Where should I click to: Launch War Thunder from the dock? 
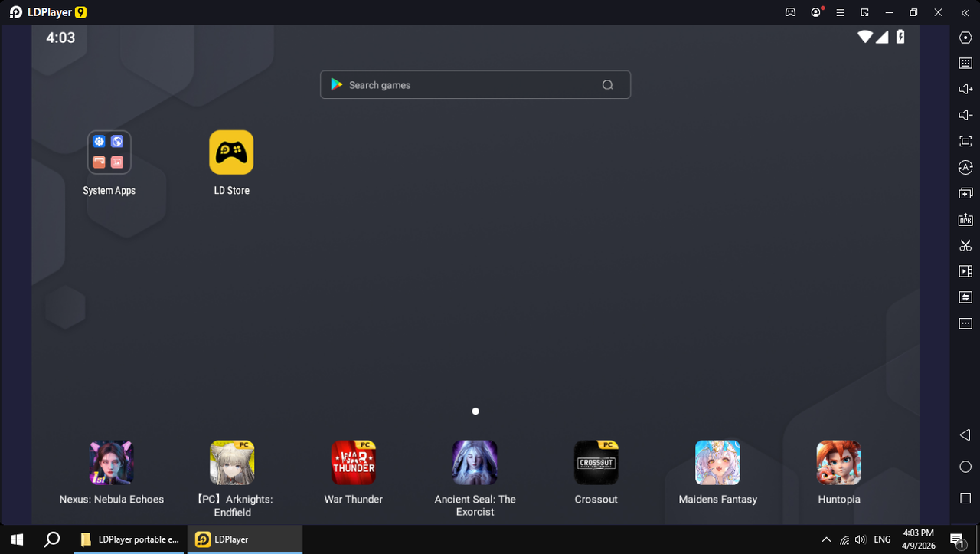coord(354,463)
